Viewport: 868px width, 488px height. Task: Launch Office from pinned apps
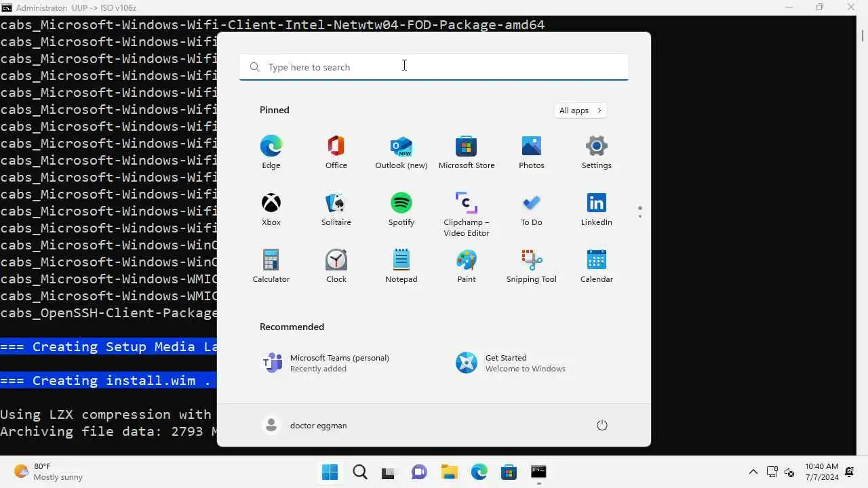coord(336,152)
